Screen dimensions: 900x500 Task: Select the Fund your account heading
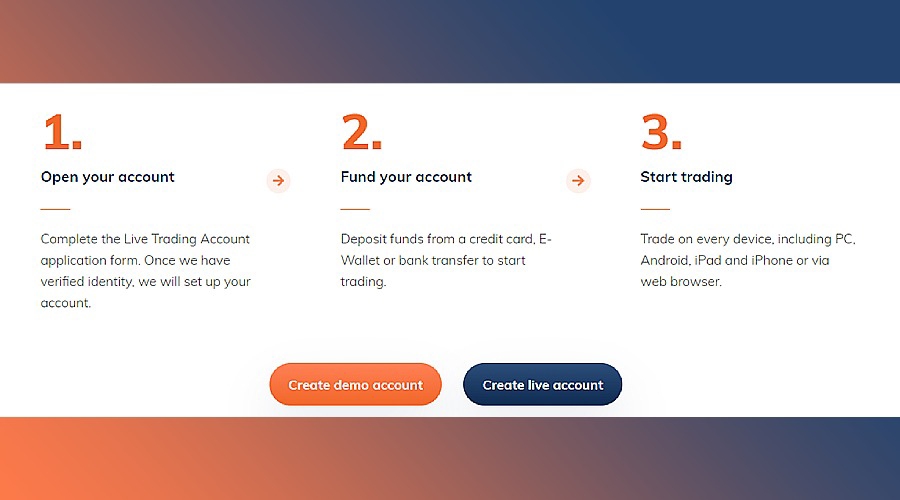(x=406, y=177)
